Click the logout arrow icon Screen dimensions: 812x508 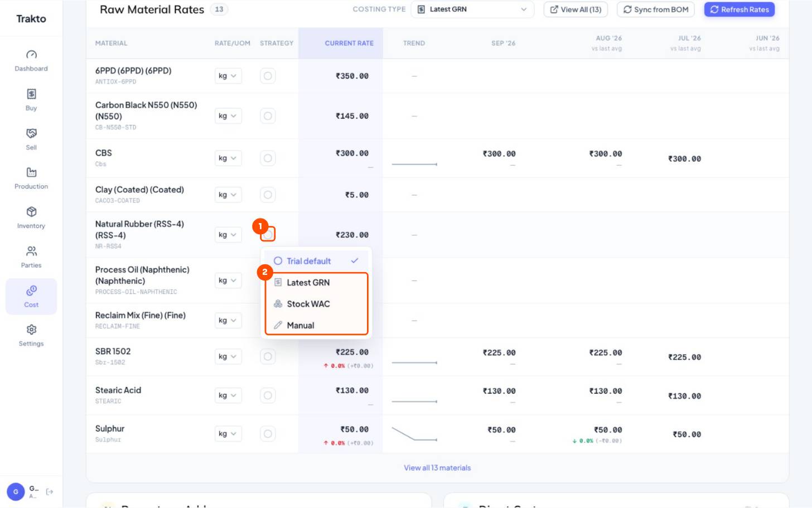coord(50,492)
